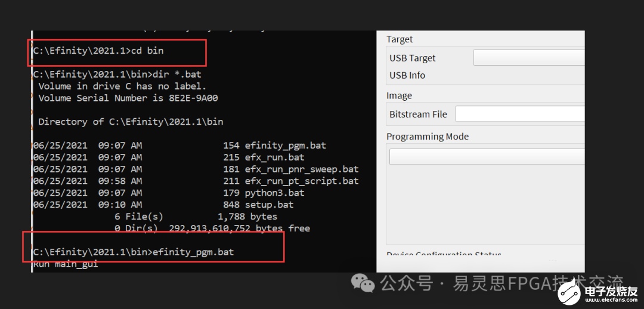This screenshot has height=309, width=644.
Task: Click the efinity_pgm.bat prompt command line
Action: click(x=134, y=252)
